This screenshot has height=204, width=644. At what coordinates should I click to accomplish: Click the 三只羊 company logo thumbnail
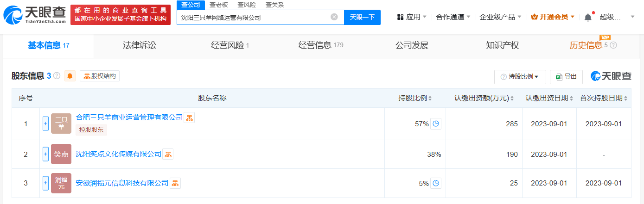click(61, 124)
